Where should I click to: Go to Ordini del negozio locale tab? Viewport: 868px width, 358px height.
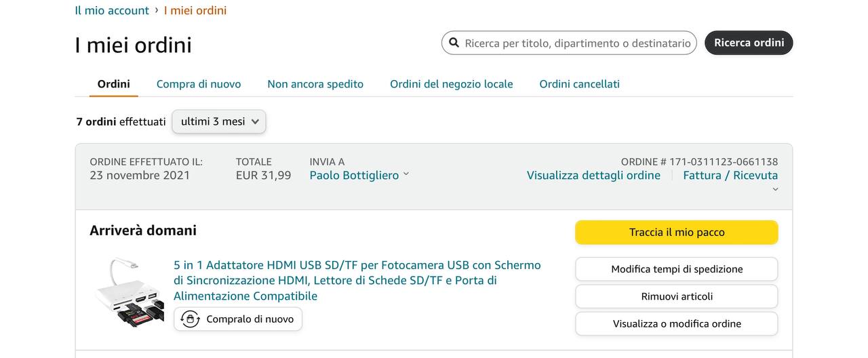click(x=451, y=84)
